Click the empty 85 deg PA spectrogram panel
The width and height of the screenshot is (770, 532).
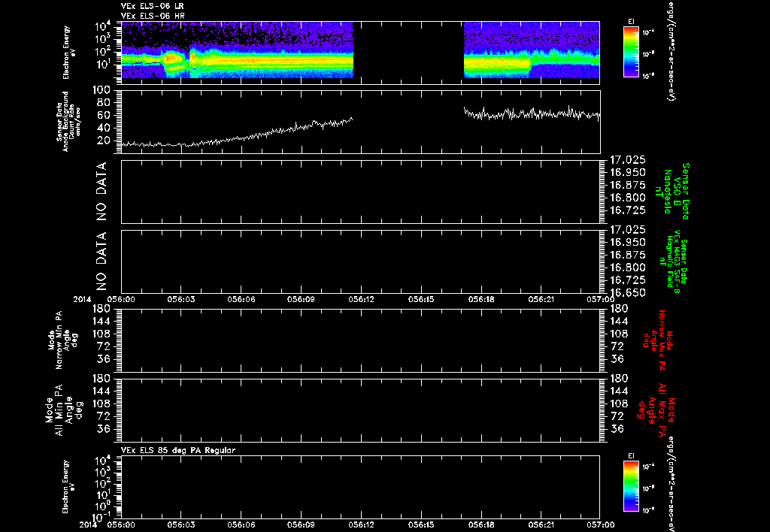pyautogui.click(x=360, y=487)
